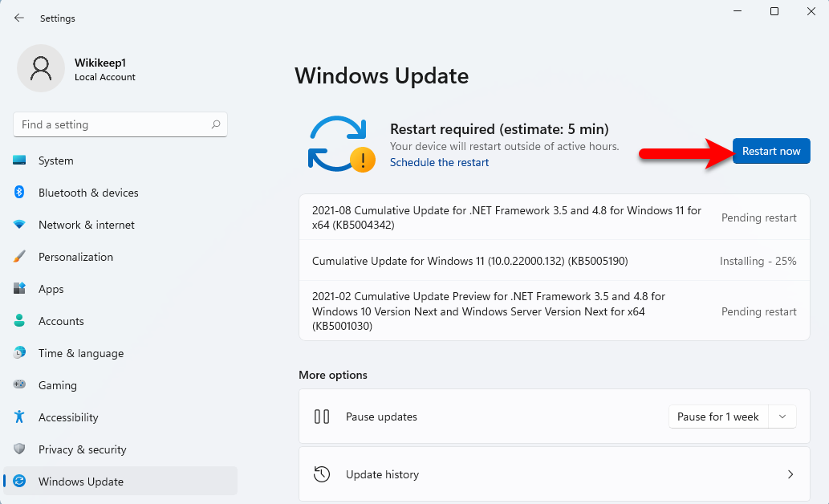The width and height of the screenshot is (829, 504).
Task: Click Pending restart status for KB5004342
Action: [758, 217]
